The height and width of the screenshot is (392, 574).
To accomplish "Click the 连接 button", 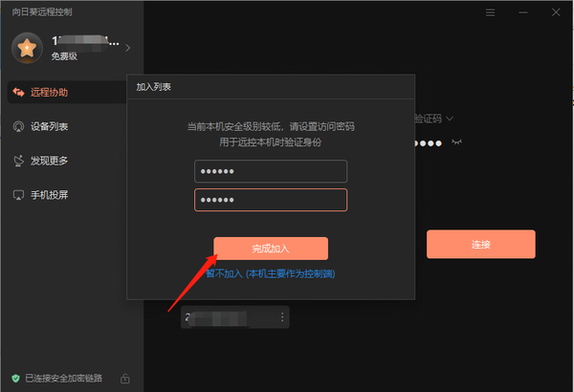I will [480, 244].
